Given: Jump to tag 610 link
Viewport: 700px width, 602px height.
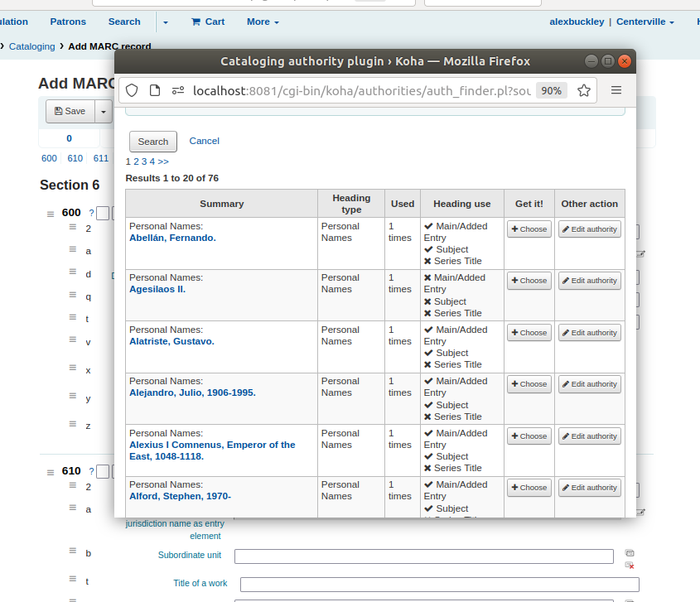Looking at the screenshot, I should (75, 158).
